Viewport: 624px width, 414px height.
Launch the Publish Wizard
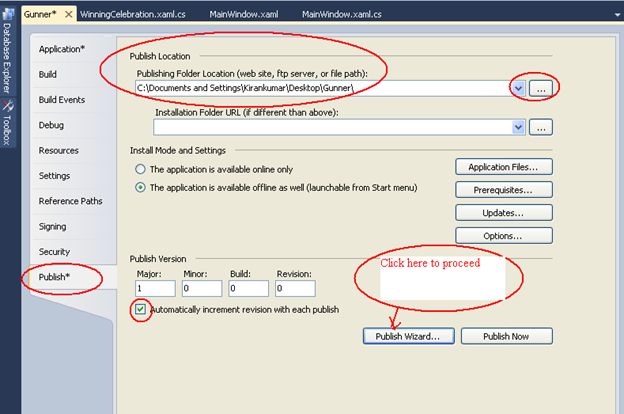[x=409, y=336]
